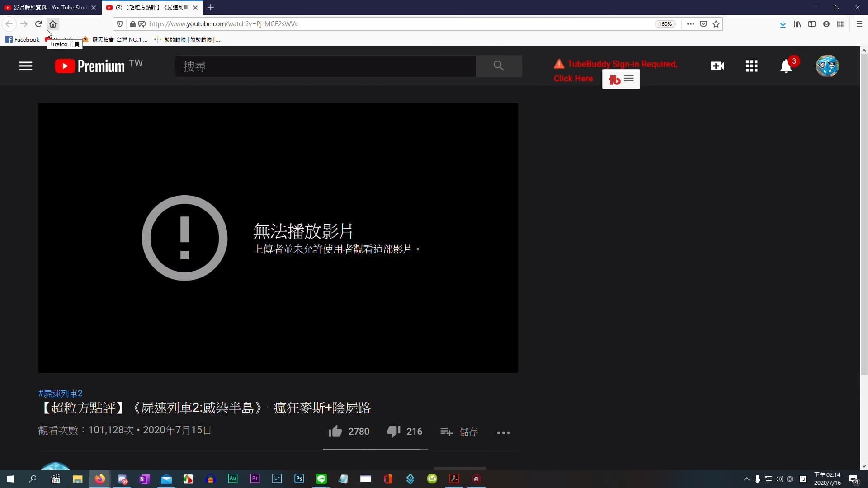Screen dimensions: 868x488
Task: Reload the current page
Action: [38, 24]
